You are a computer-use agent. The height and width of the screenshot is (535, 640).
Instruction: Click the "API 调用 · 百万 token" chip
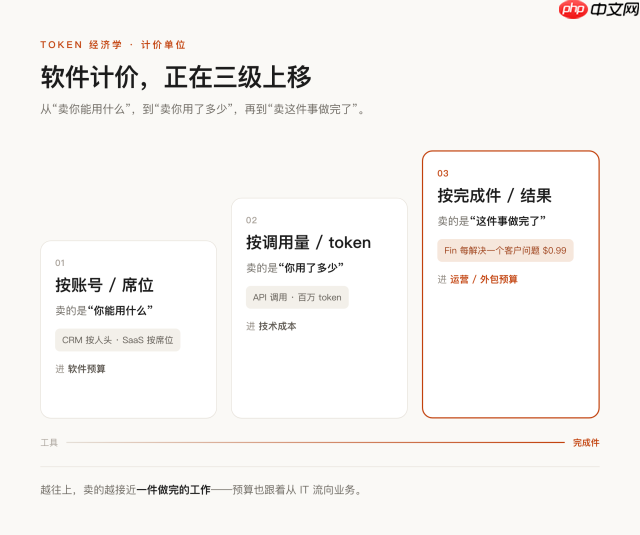tap(297, 297)
